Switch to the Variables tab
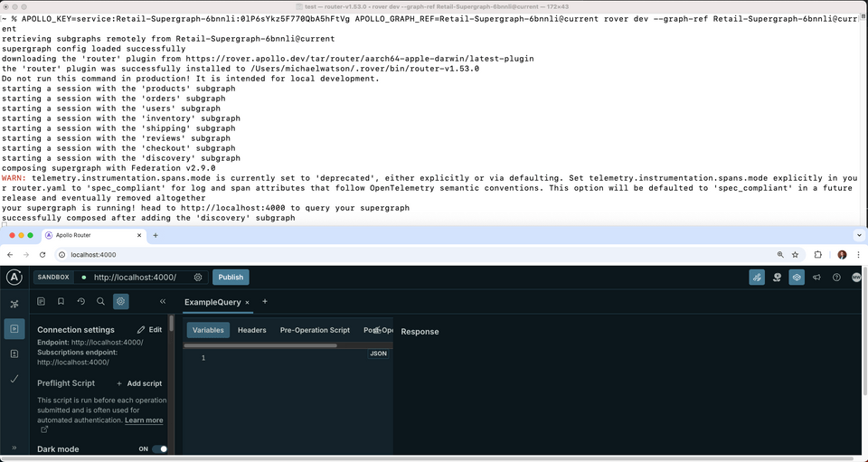Viewport: 868px width, 462px height. pos(208,330)
